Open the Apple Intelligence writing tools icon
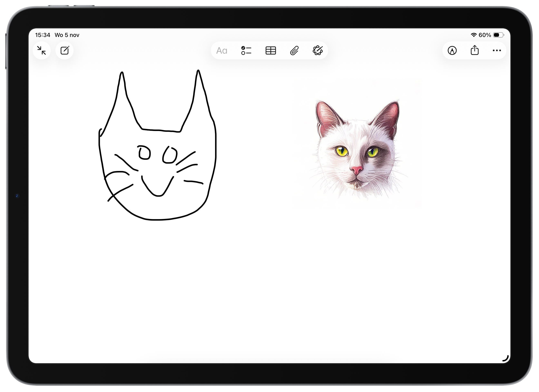The height and width of the screenshot is (392, 539). click(x=318, y=50)
